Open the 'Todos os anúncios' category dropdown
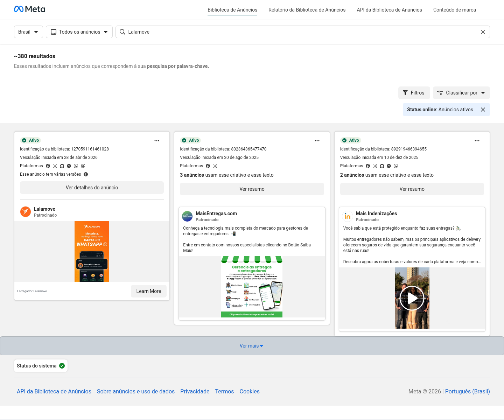The image size is (504, 420). coord(79,32)
